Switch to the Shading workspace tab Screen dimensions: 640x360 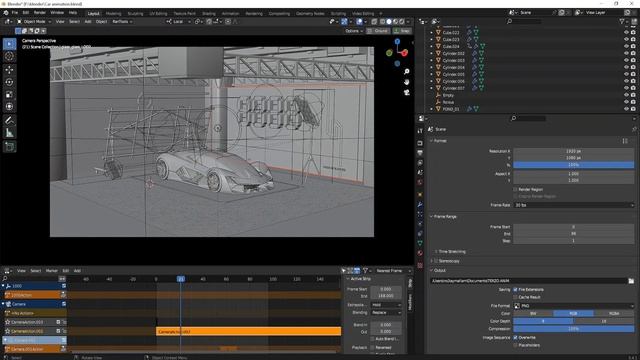(209, 13)
